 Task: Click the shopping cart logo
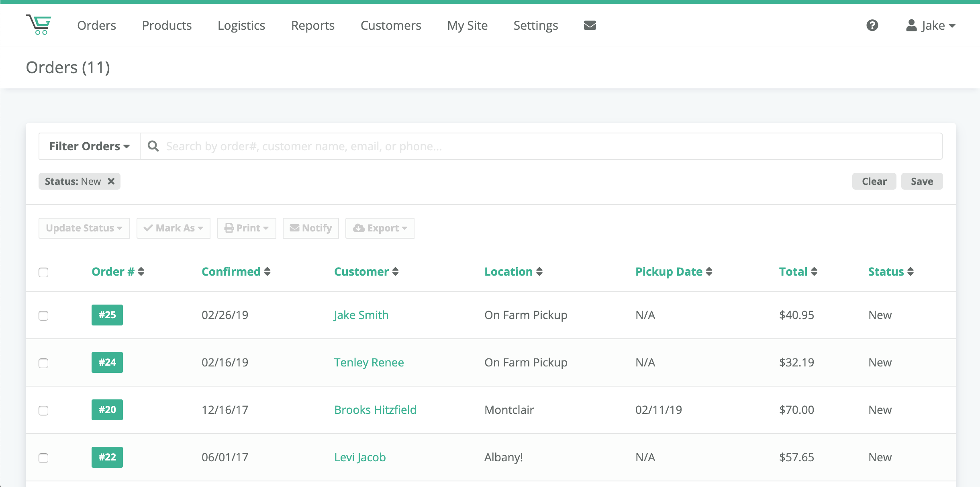(39, 25)
